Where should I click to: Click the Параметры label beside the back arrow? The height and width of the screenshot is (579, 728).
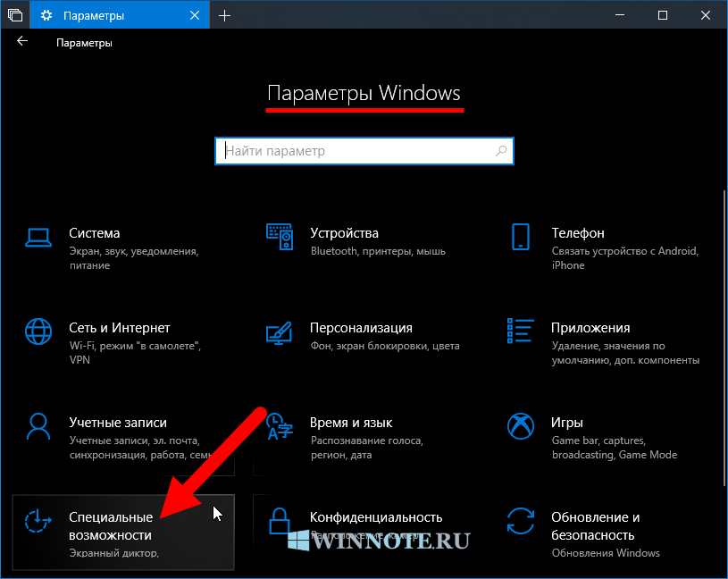84,43
